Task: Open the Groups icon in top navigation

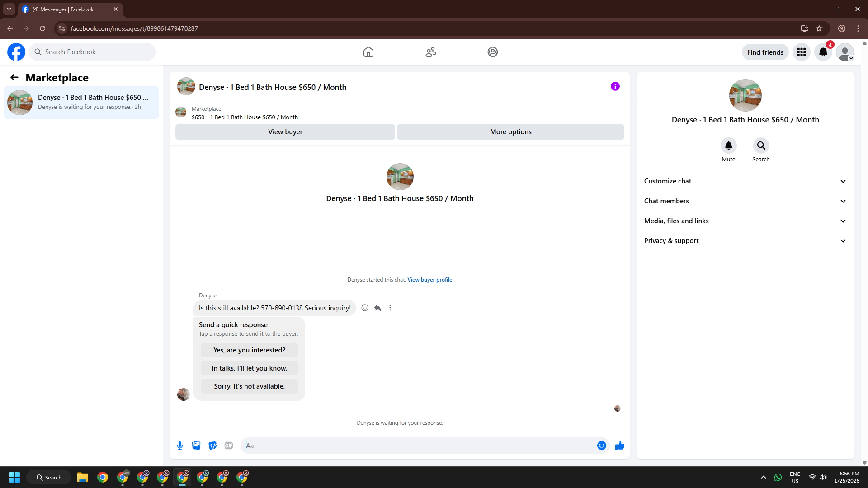Action: 493,52
